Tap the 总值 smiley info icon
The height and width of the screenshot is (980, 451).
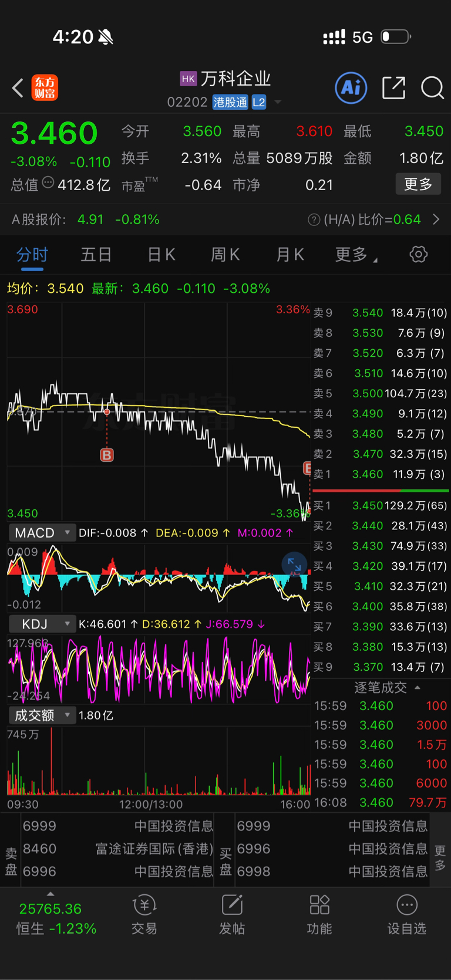(48, 183)
